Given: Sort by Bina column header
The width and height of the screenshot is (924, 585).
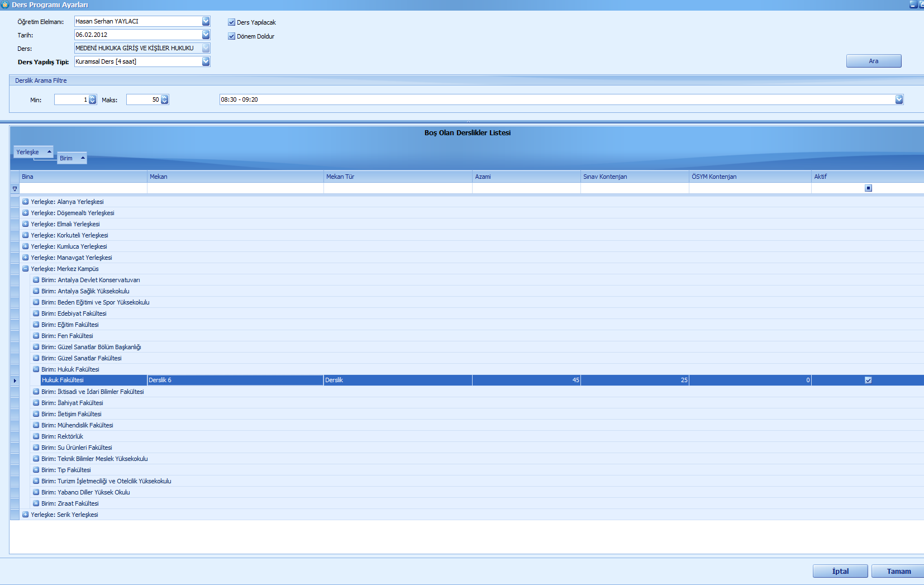Looking at the screenshot, I should click(x=83, y=177).
